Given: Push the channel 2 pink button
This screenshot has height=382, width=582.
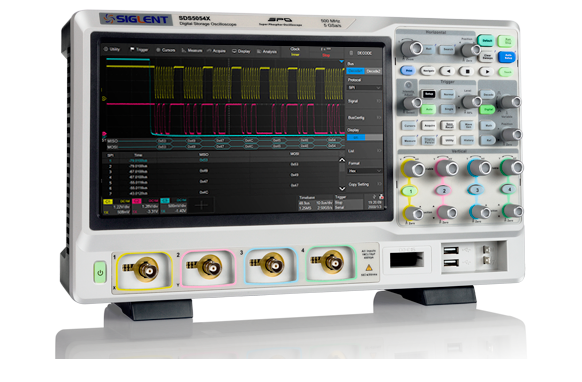Looking at the screenshot, I should point(444,190).
